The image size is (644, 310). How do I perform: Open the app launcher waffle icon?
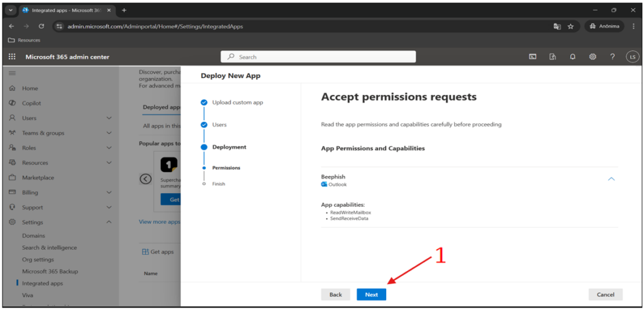point(12,57)
